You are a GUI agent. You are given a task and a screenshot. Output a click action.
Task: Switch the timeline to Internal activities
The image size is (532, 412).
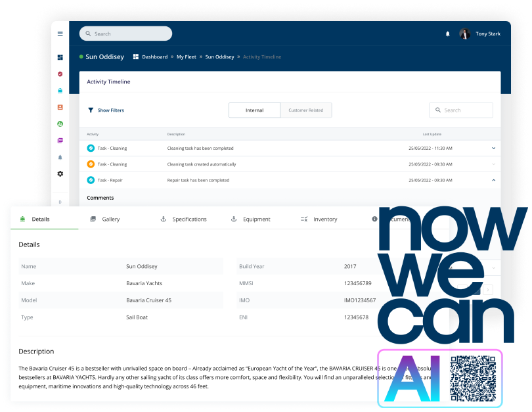click(254, 110)
